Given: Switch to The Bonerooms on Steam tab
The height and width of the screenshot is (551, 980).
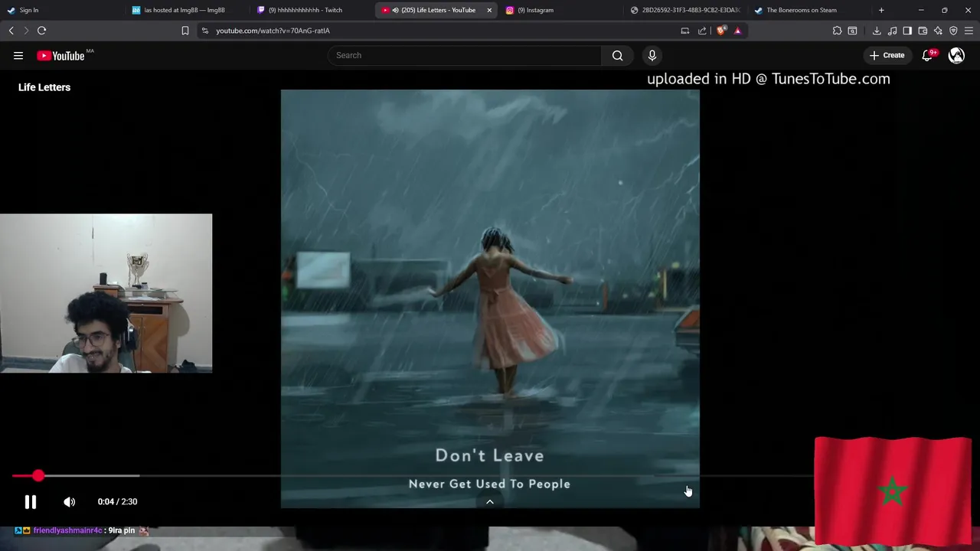Looking at the screenshot, I should 810,10.
